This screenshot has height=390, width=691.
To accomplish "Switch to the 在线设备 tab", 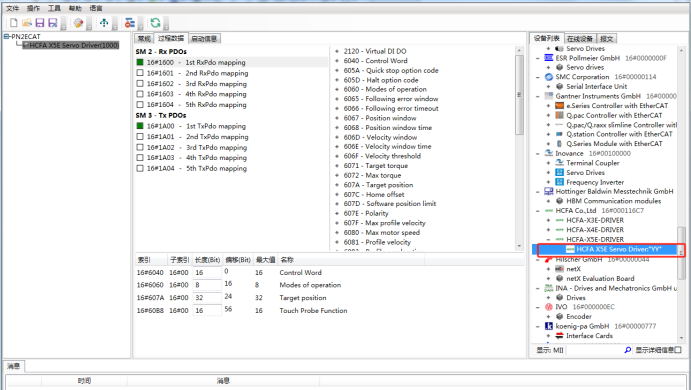I will (580, 39).
